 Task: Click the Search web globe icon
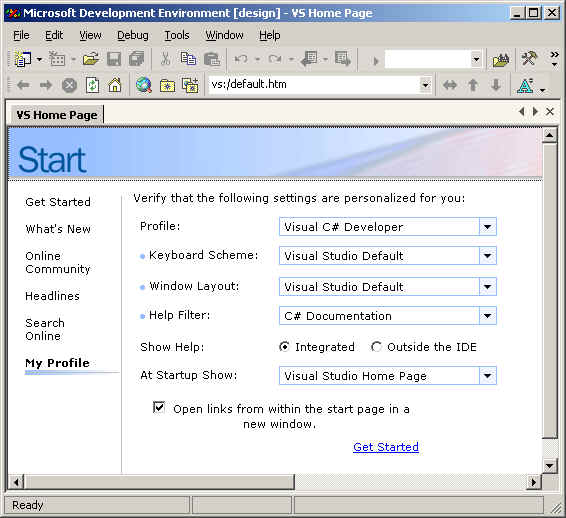[143, 86]
